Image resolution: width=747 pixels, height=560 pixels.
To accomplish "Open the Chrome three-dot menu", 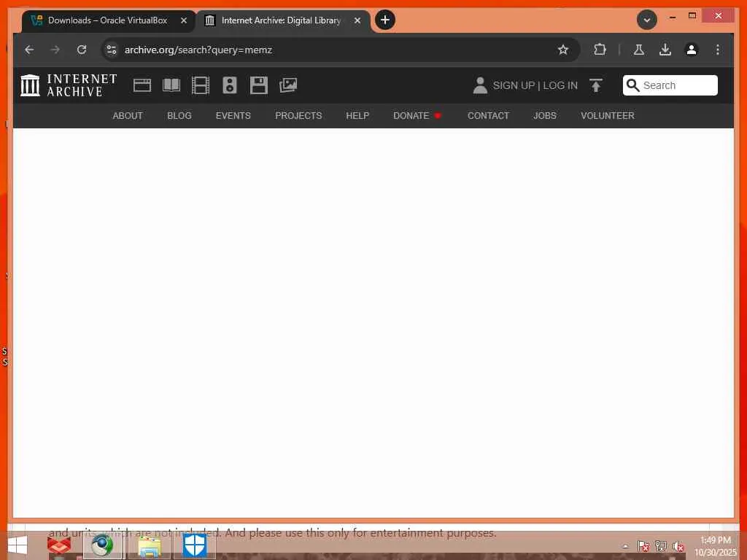I will click(x=718, y=50).
